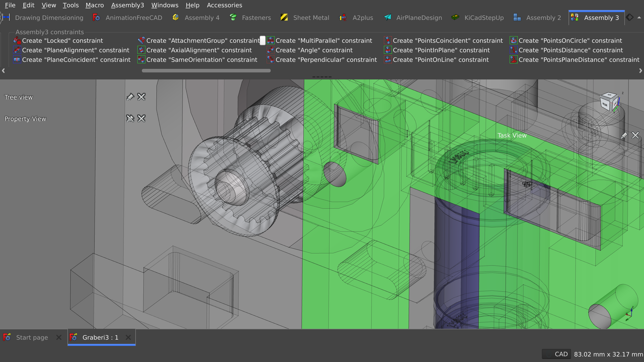The image size is (644, 362).
Task: Create a "Perpendicular" constraint
Action: 322,60
